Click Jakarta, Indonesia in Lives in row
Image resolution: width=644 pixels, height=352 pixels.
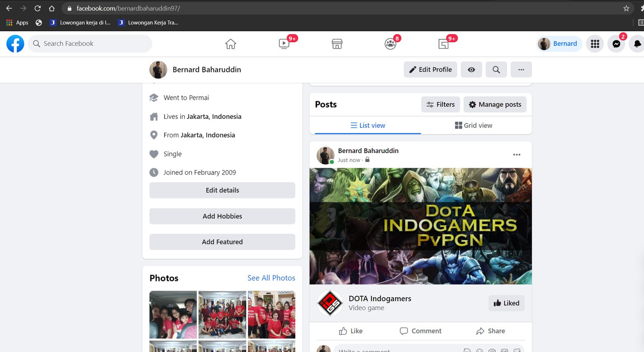click(214, 116)
